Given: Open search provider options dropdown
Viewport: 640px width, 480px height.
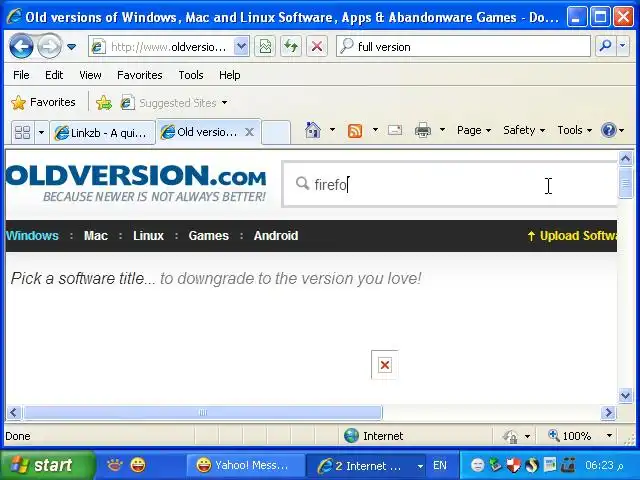Looking at the screenshot, I should click(622, 47).
